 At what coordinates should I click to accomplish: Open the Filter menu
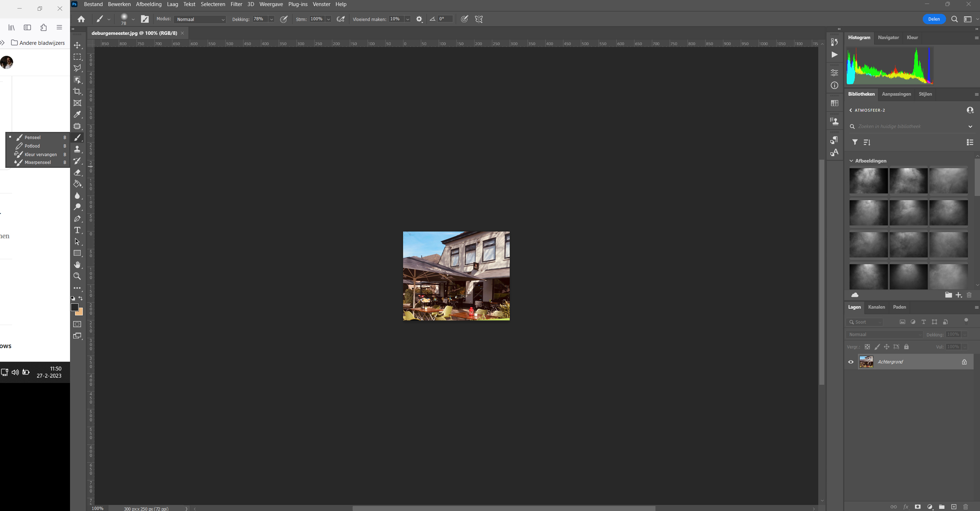[x=236, y=4]
